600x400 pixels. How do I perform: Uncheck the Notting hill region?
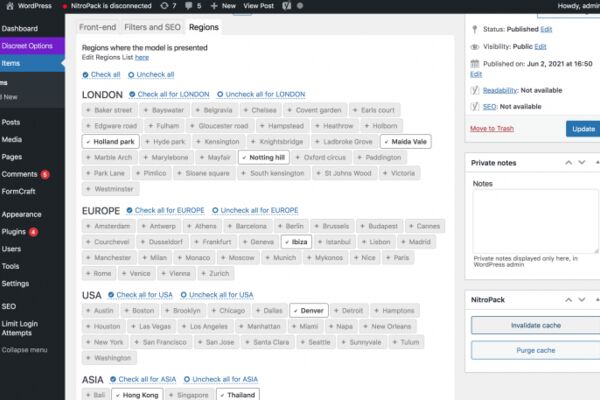coord(264,157)
